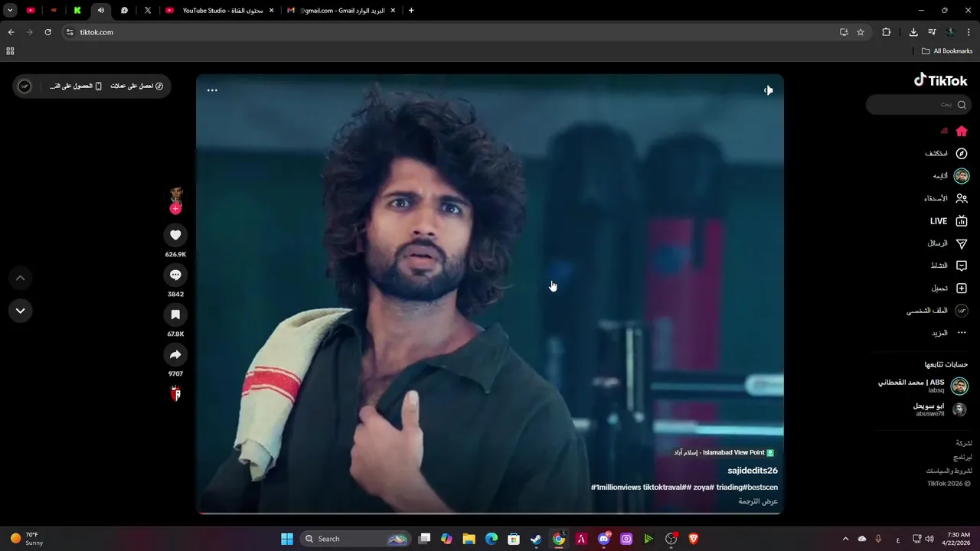The image size is (980, 551).
Task: Open Chrome three-dot menu
Action: [969, 32]
